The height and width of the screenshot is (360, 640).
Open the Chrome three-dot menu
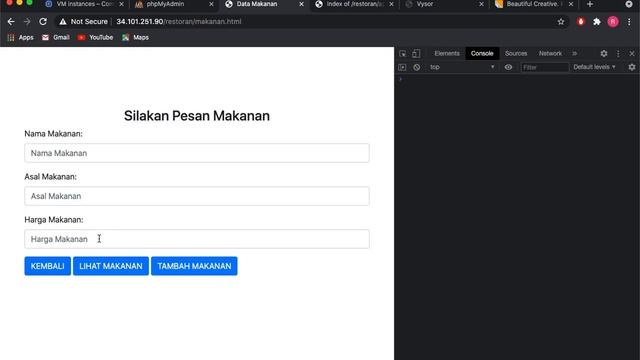click(x=629, y=22)
